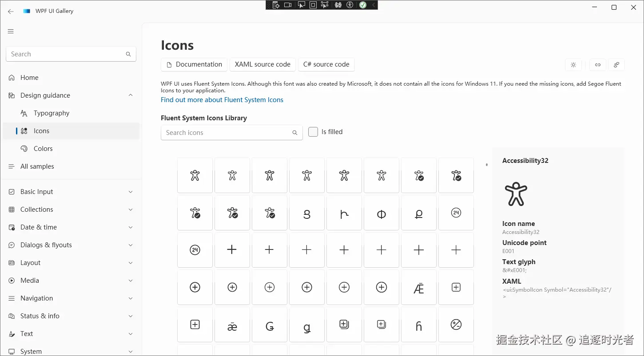Toggle the hamburger navigation menu
The height and width of the screenshot is (356, 644).
coord(11,31)
